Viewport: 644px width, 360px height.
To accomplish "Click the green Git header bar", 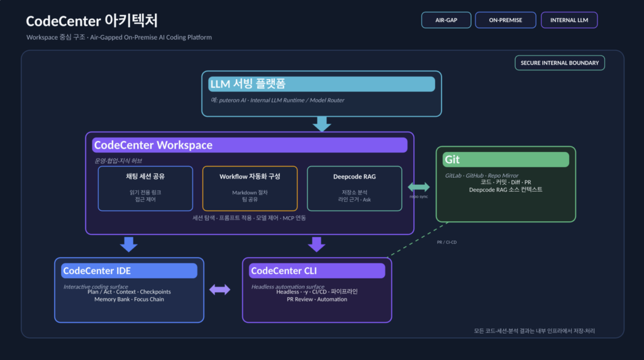I will (505, 160).
